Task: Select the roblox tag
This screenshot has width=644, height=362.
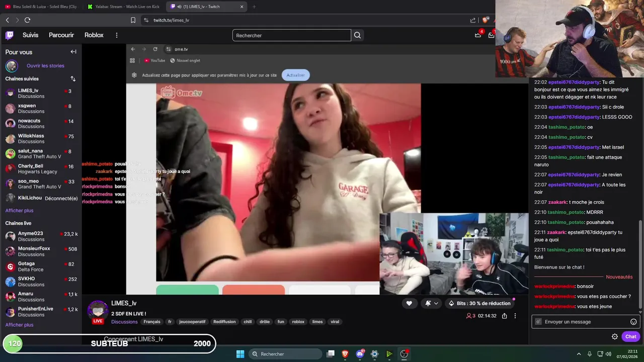Action: pyautogui.click(x=298, y=322)
